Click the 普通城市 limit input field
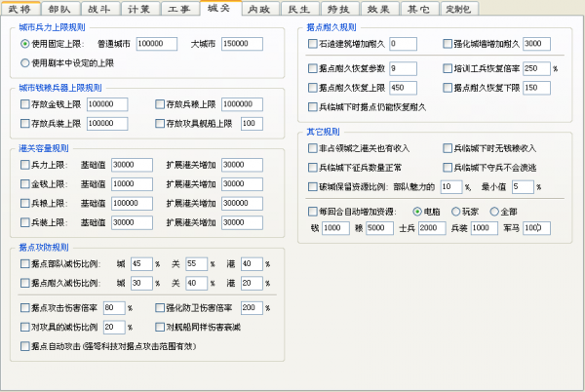This screenshot has width=585, height=392. point(163,44)
